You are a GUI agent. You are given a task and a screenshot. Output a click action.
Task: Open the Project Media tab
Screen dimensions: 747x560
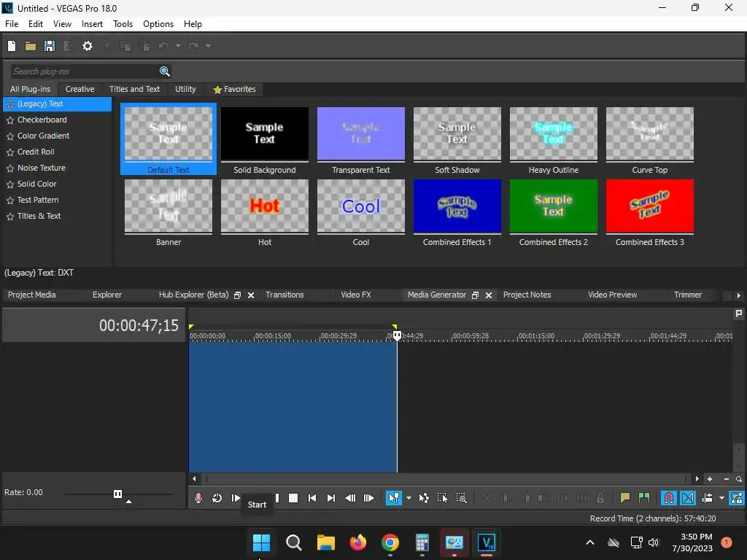(32, 295)
